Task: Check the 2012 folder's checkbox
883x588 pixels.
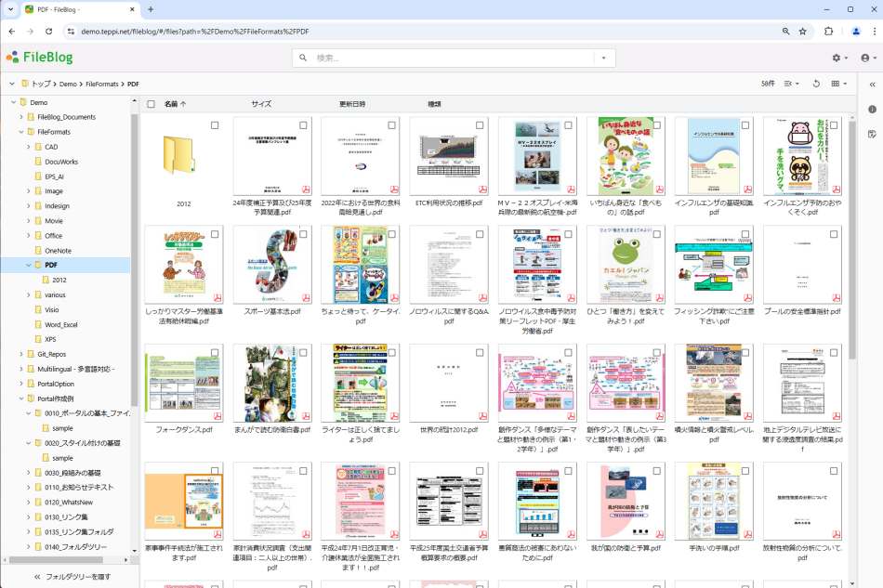Action: pos(215,125)
